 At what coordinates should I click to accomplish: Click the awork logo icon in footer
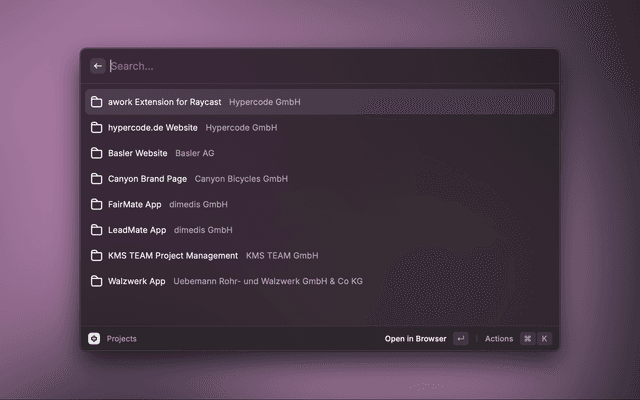94,339
